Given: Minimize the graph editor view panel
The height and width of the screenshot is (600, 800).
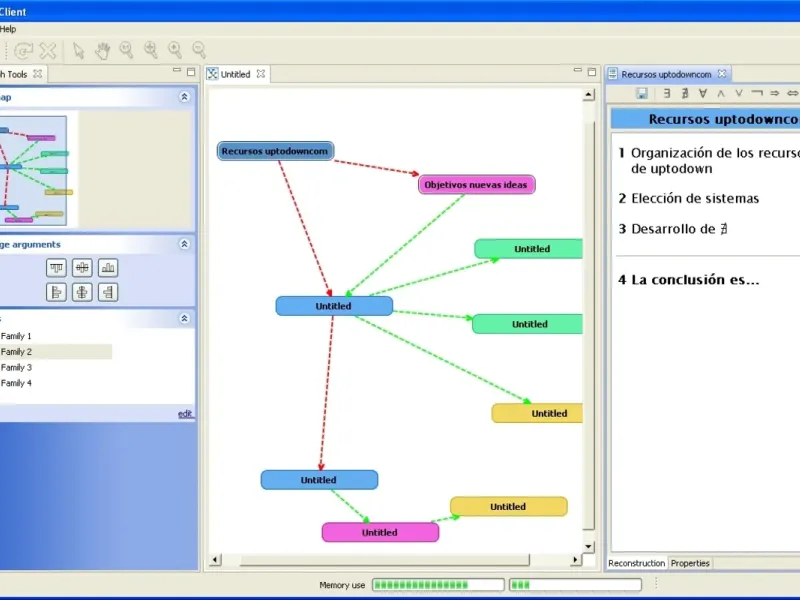Looking at the screenshot, I should tap(578, 70).
